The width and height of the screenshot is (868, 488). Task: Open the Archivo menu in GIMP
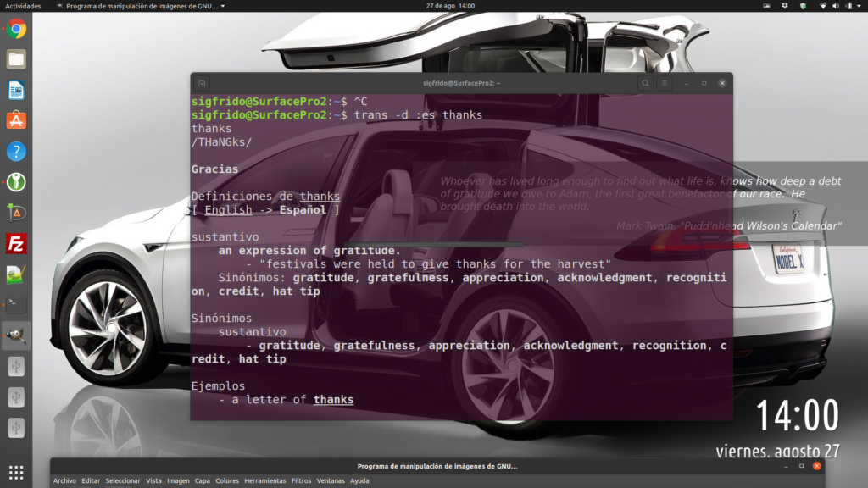click(64, 481)
